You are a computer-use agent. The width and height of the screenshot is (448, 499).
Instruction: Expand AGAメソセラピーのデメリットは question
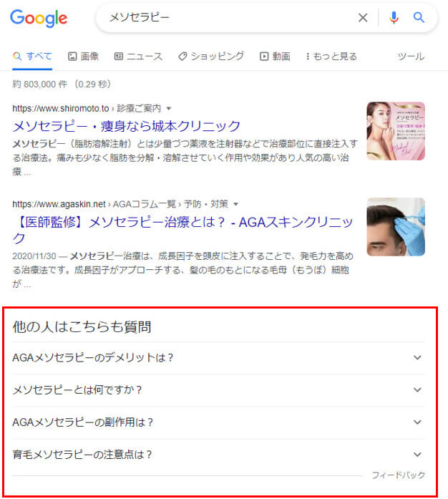click(x=218, y=358)
